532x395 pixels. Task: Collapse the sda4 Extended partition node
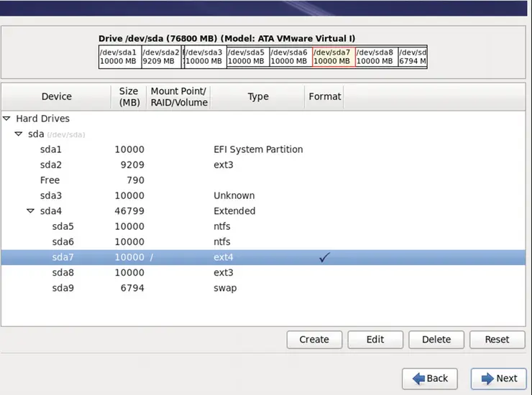click(x=31, y=211)
